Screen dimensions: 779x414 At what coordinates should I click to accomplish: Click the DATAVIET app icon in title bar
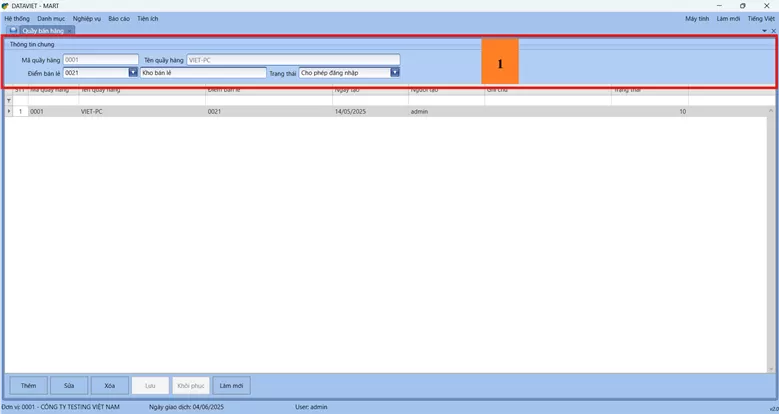pyautogui.click(x=5, y=6)
